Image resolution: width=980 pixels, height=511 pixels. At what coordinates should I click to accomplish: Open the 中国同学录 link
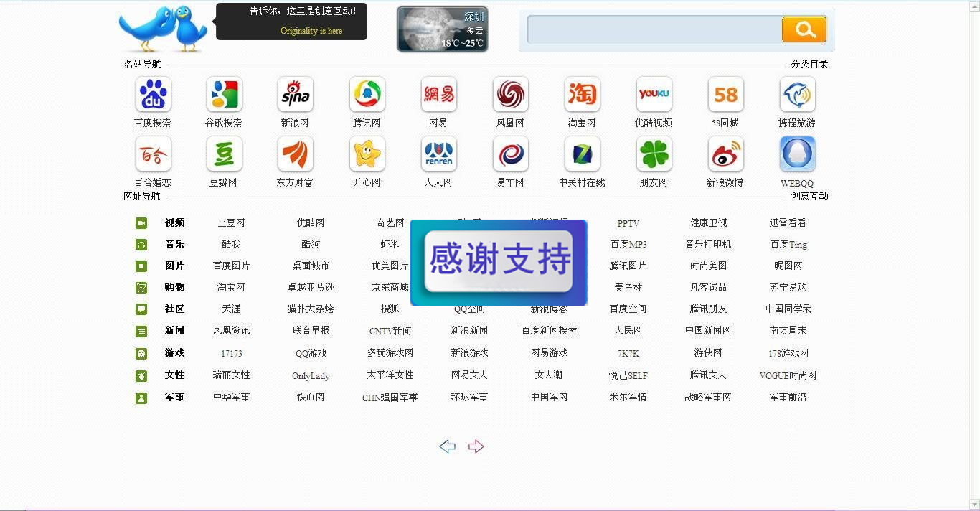coord(788,309)
